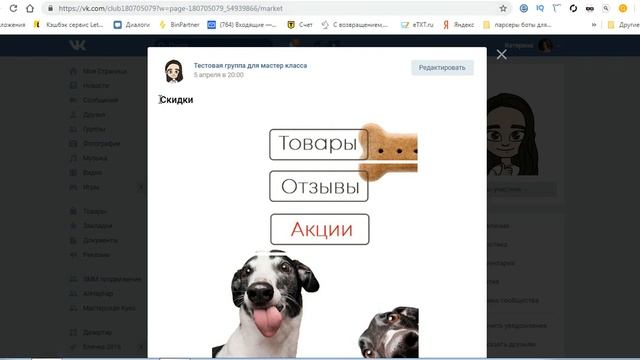Close the wiki page popup with the X
Viewport: 640px width, 360px height.
tap(502, 55)
